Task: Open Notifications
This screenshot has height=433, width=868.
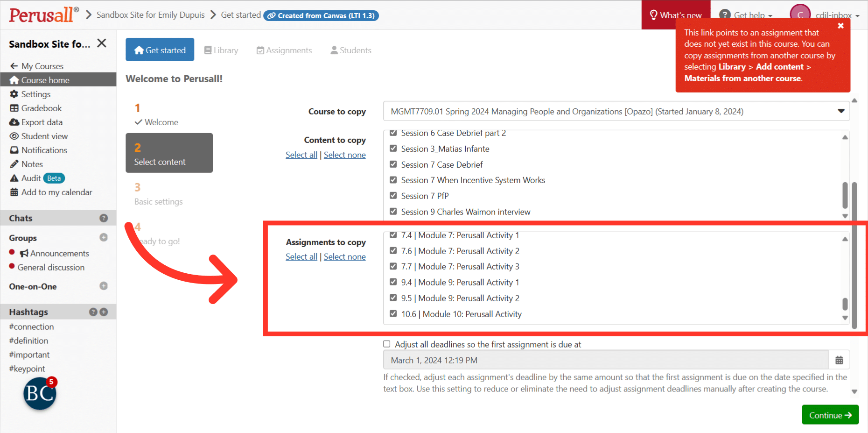Action: click(x=44, y=150)
